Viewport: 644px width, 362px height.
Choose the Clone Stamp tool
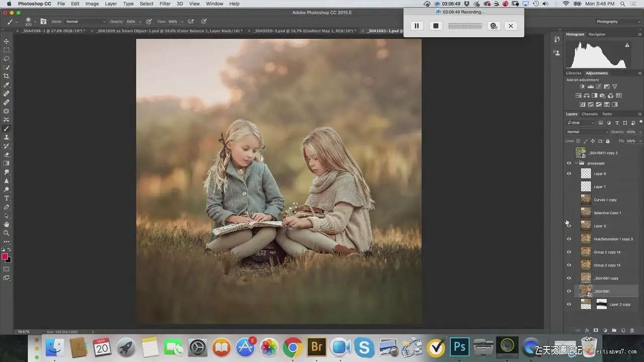[7, 137]
